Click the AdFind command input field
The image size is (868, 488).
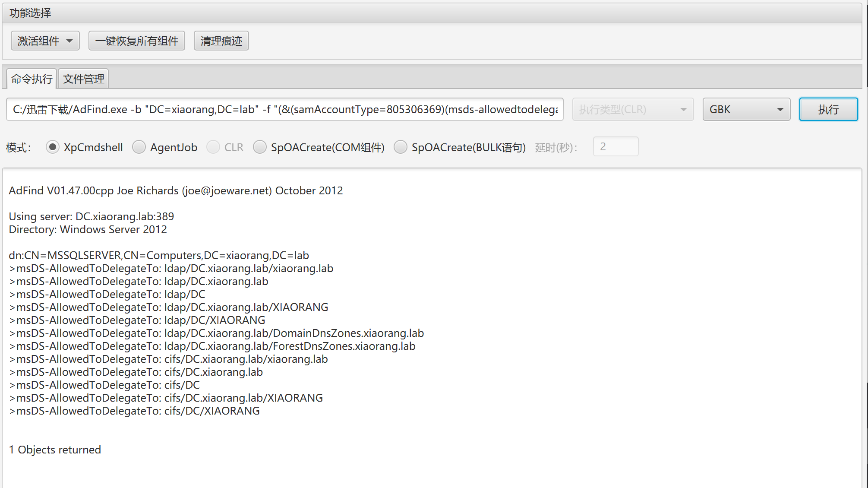coord(285,110)
